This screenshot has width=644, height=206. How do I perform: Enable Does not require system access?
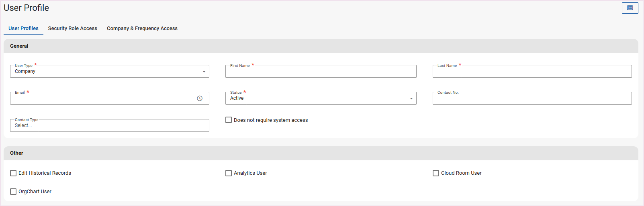(x=229, y=120)
